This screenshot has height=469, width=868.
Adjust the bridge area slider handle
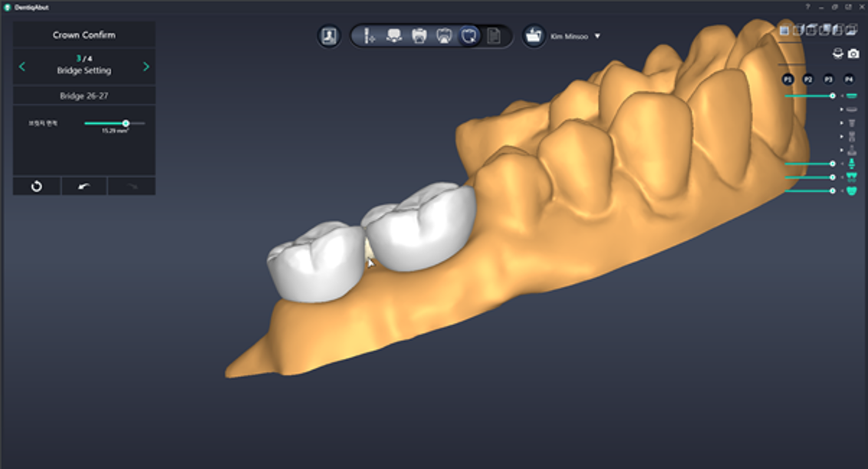126,123
